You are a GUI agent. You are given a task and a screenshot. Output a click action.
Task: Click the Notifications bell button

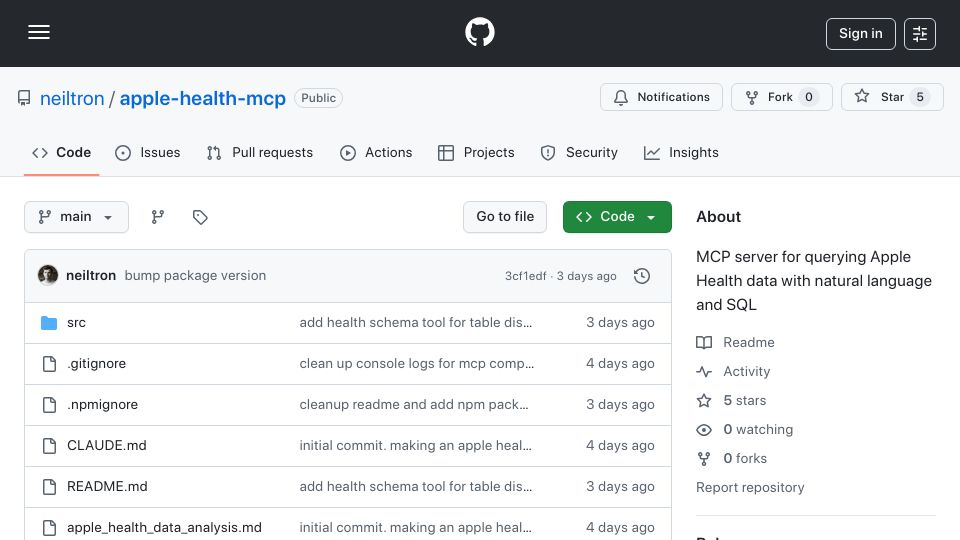(661, 97)
